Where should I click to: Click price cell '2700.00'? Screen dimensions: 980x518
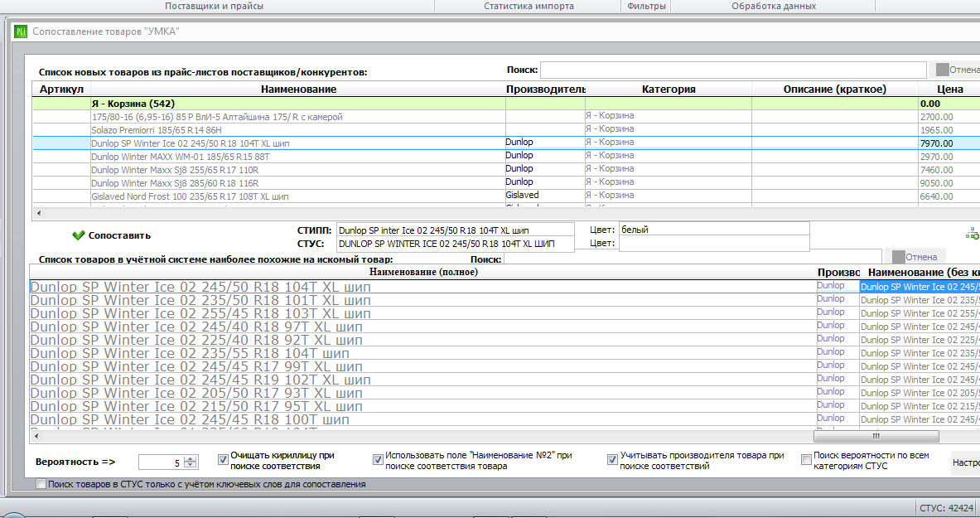949,117
